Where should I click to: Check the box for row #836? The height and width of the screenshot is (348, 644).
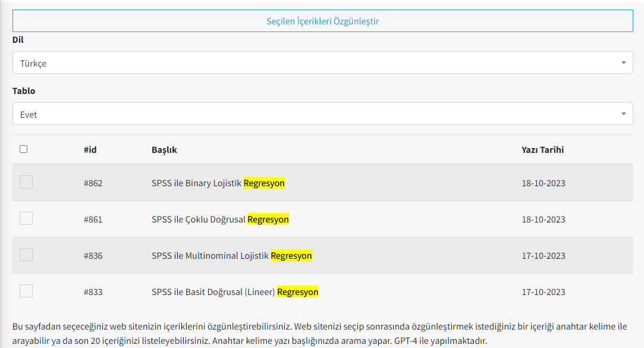(26, 255)
